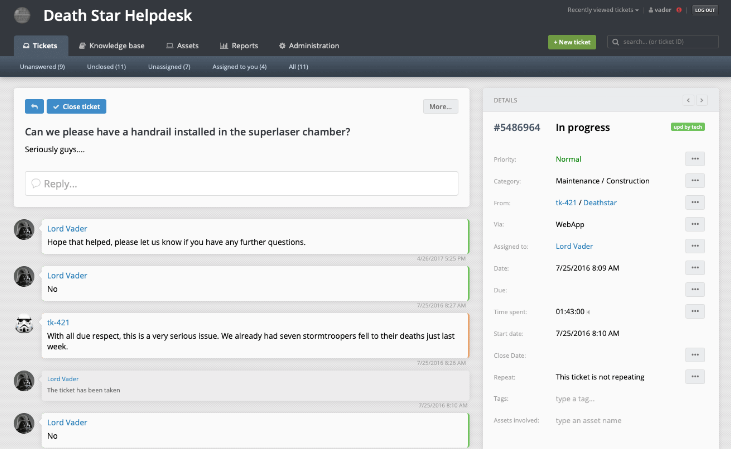Open the Assets tab
Viewport: 731px width, 449px height.
coord(182,46)
